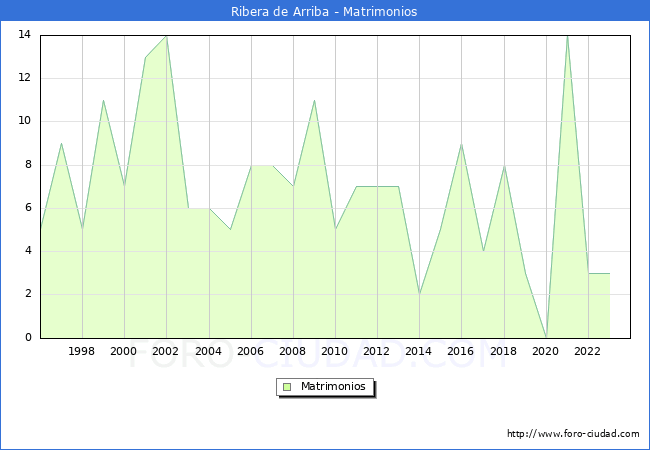This screenshot has height=450, width=650.
Task: Click the y-axis value 4
Action: pyautogui.click(x=28, y=251)
